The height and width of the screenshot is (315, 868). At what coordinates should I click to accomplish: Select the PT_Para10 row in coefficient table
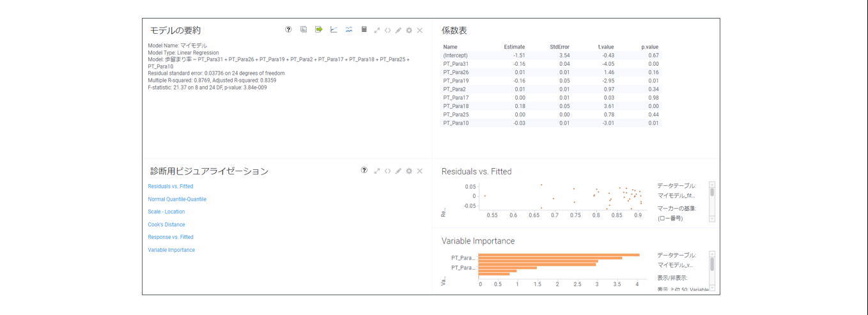(551, 123)
